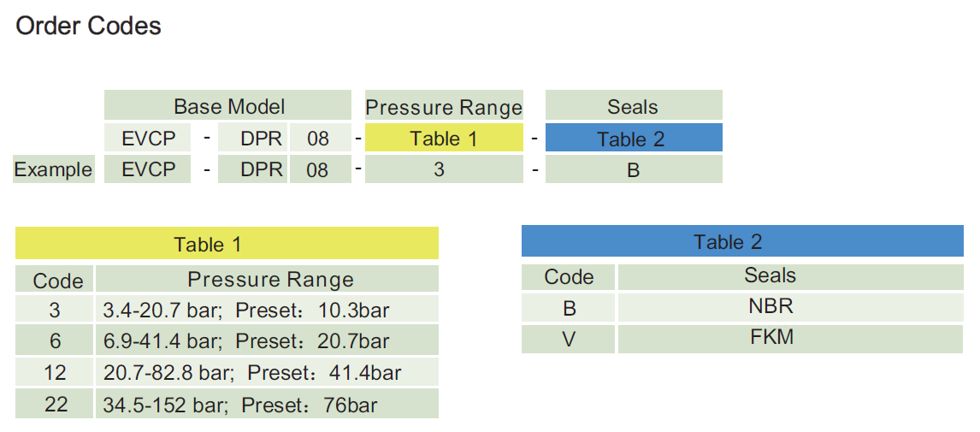Screen dimensions: 980x432
Task: Click the wide blue Table 2 title bar
Action: click(741, 242)
